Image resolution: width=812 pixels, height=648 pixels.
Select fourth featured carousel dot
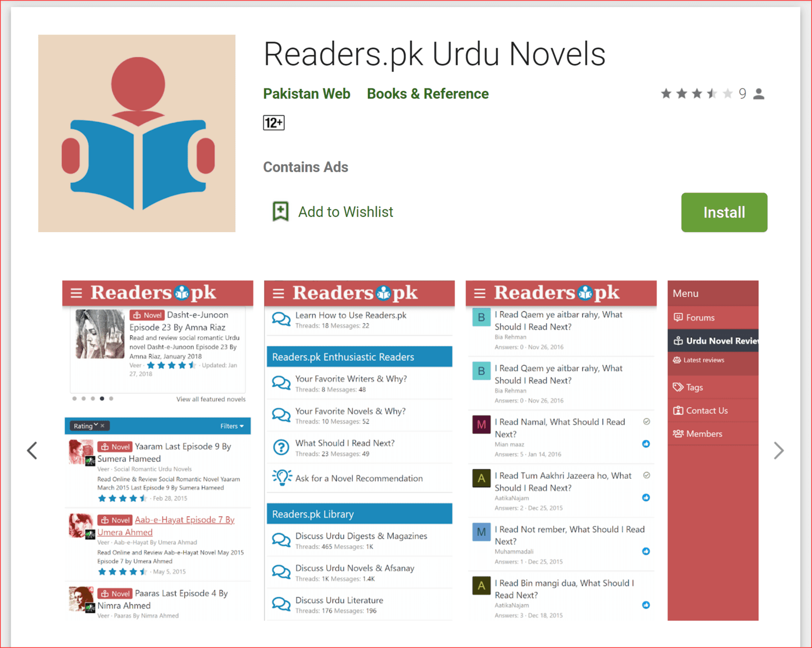tap(102, 399)
